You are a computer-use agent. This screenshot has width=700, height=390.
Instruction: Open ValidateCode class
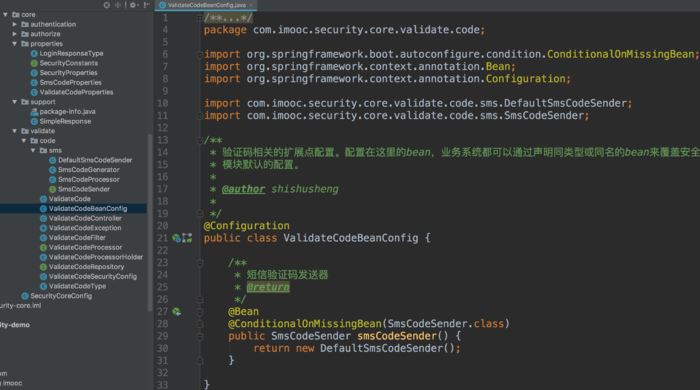(x=65, y=199)
